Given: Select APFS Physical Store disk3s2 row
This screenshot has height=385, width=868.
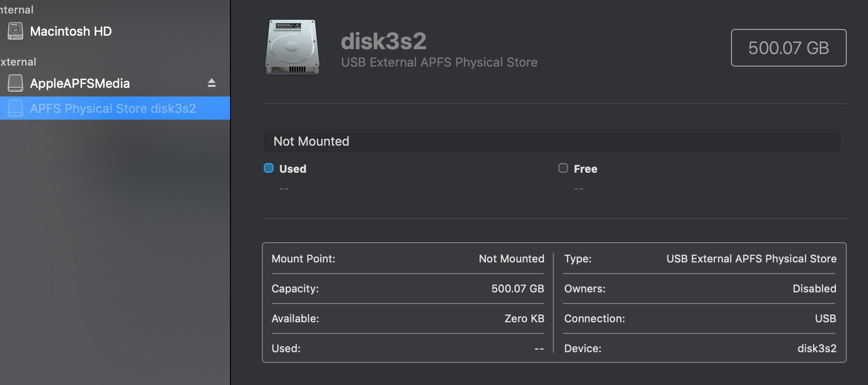Looking at the screenshot, I should tap(113, 109).
